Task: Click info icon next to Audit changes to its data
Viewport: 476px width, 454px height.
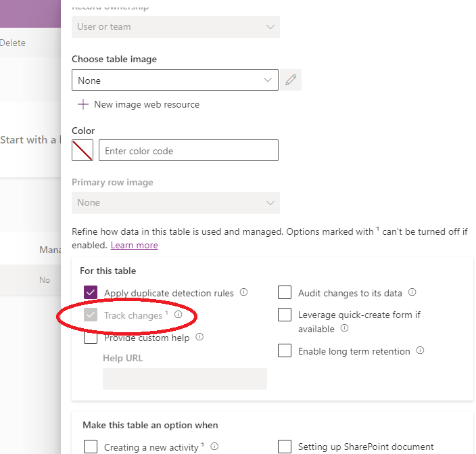Action: [412, 293]
